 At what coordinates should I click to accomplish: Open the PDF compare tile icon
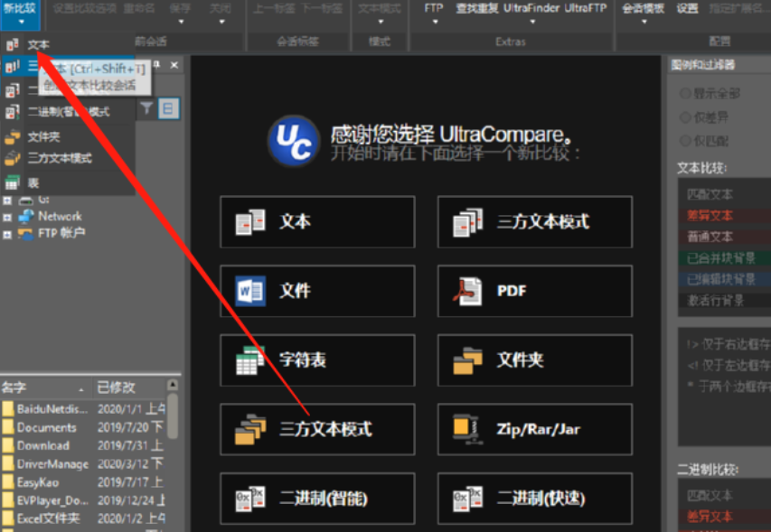(467, 291)
